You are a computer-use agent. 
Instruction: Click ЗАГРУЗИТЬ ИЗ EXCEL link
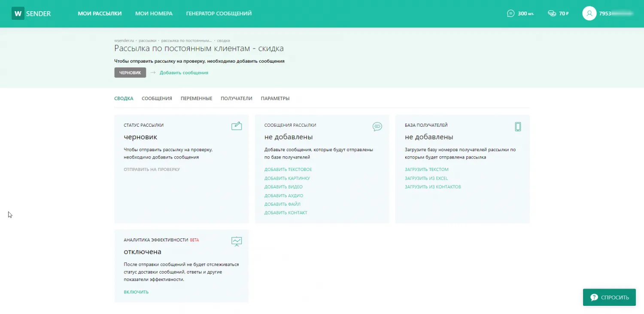click(426, 178)
